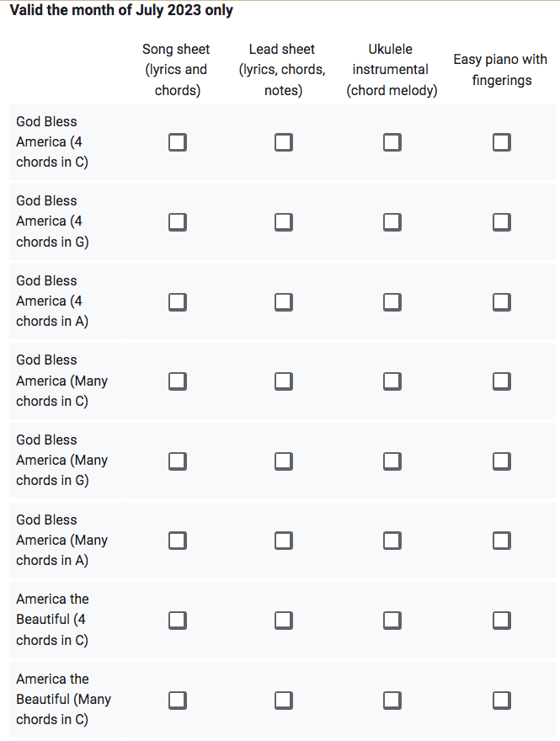
Task: Check Lead sheet for God Bless America Many chords in G
Action: coord(283,461)
